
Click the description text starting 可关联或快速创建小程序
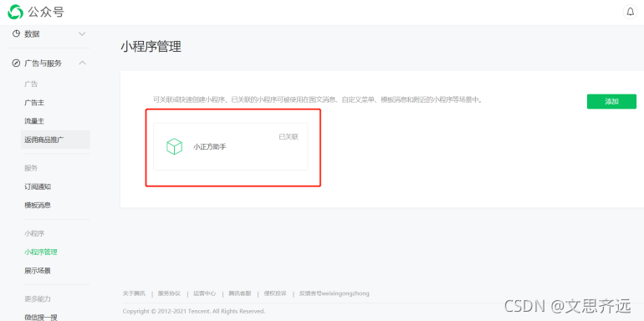click(x=317, y=99)
